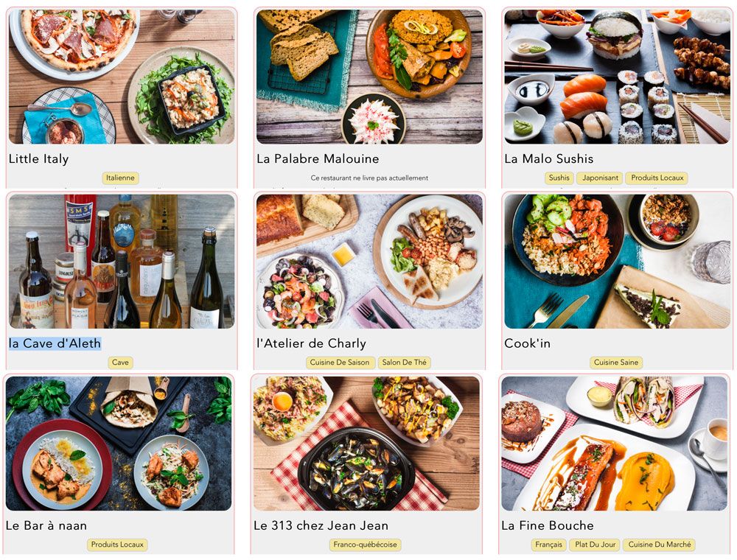Open the Little Italy title link

click(x=38, y=159)
